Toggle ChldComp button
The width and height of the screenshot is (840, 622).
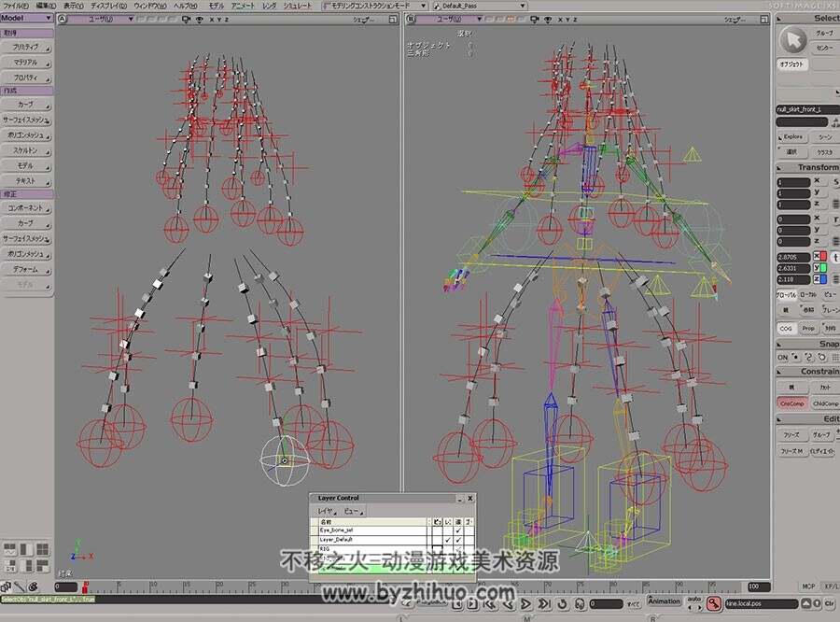pos(825,403)
